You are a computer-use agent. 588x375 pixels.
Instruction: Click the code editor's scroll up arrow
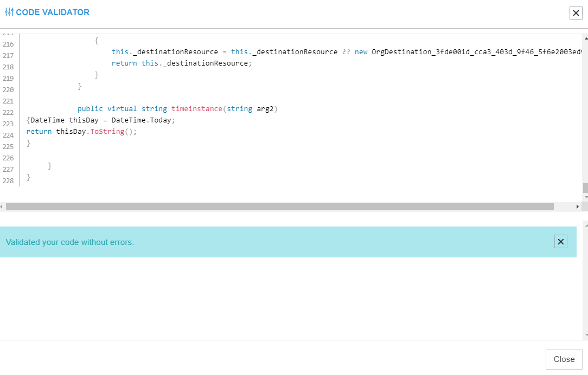(x=585, y=39)
